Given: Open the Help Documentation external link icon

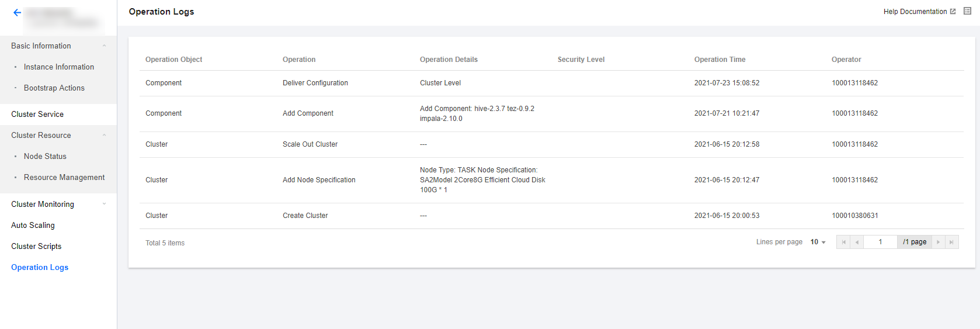Looking at the screenshot, I should coord(953,12).
